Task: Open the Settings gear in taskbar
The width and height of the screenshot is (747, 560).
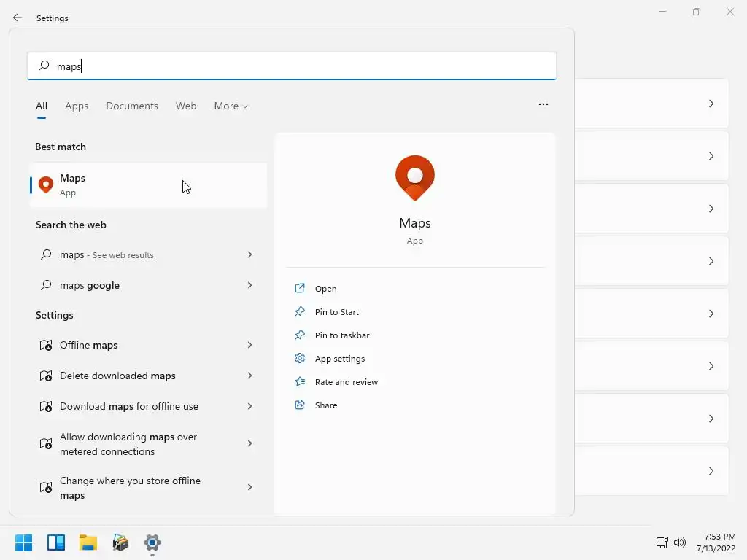Action: (152, 542)
